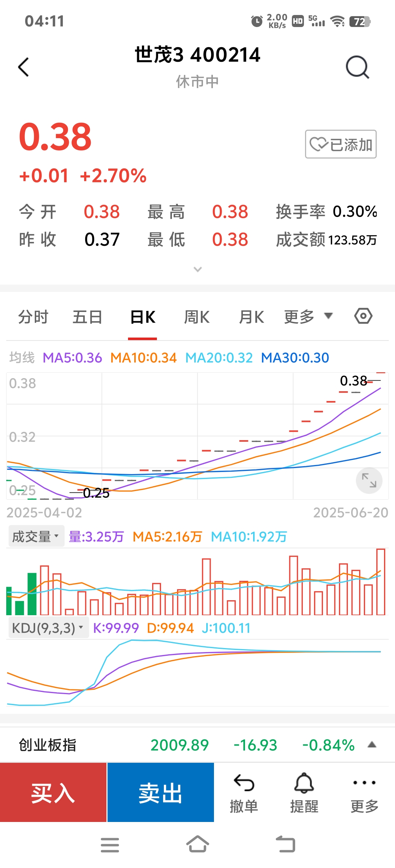395x868 pixels.
Task: Tap the 成交额 123.58万 value
Action: coord(353,240)
